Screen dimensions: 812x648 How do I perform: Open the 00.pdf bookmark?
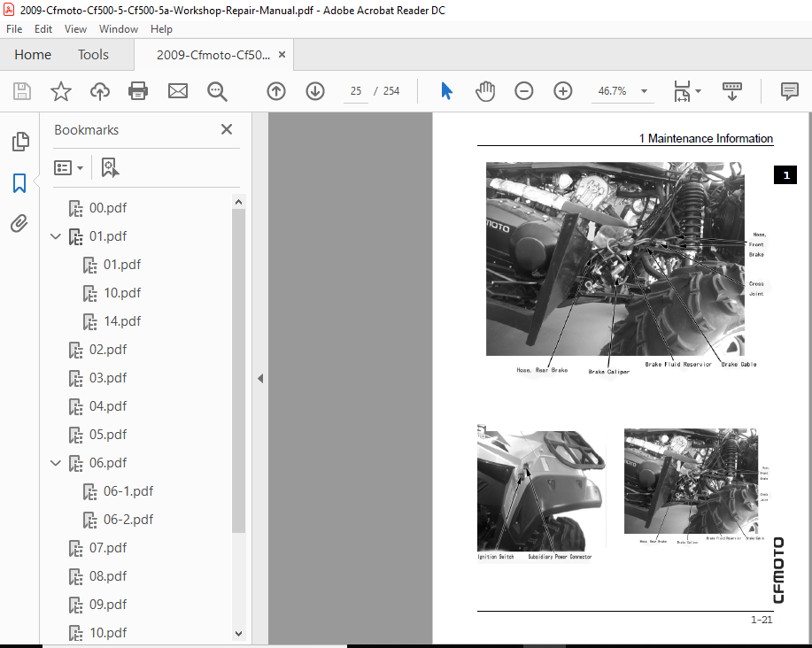point(108,208)
